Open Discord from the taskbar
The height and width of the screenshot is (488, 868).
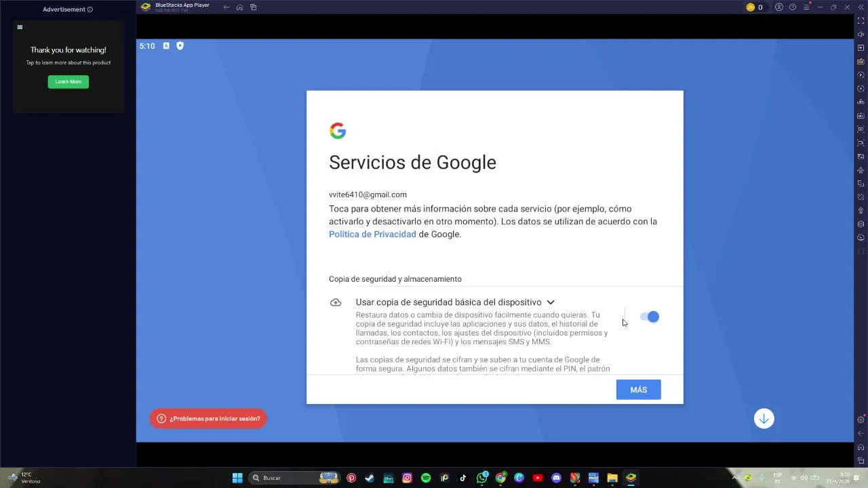coord(557,478)
